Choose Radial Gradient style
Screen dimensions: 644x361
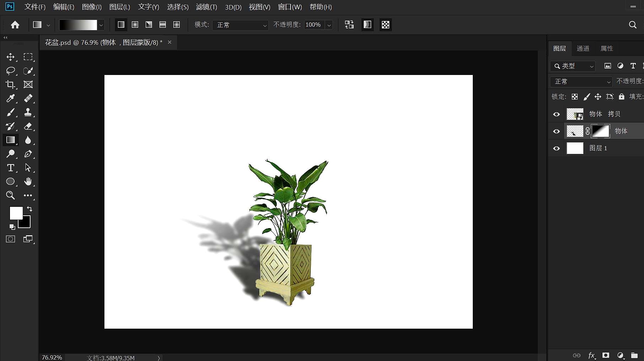tap(135, 25)
